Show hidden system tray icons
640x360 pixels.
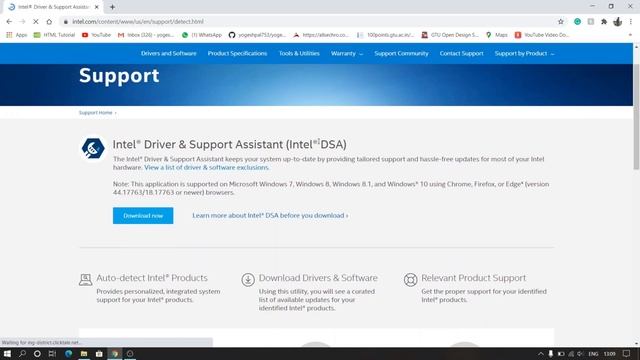540,354
